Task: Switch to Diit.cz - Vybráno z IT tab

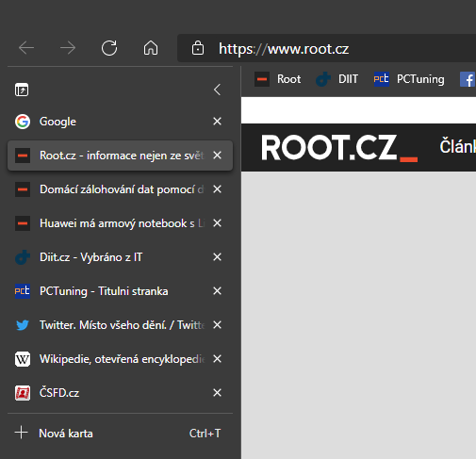Action: (120, 257)
